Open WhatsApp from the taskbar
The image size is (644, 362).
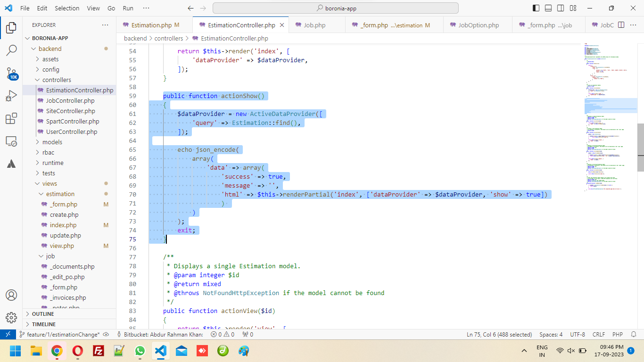click(140, 351)
